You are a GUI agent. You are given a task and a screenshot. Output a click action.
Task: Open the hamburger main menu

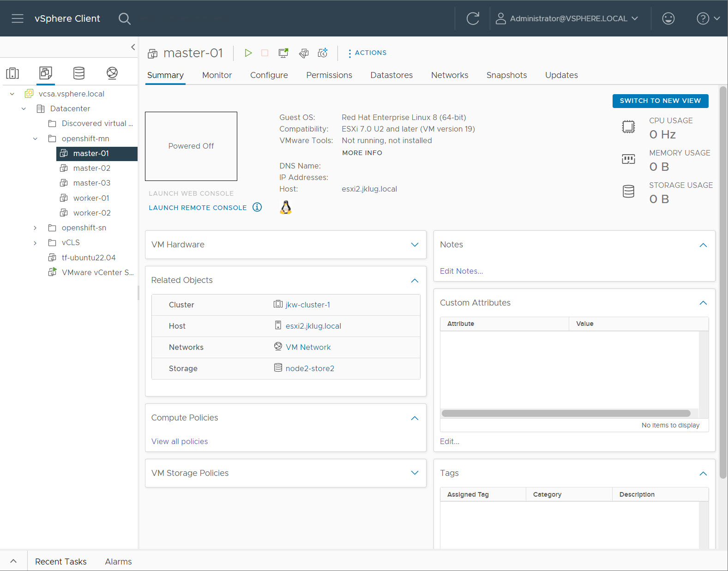pos(18,18)
